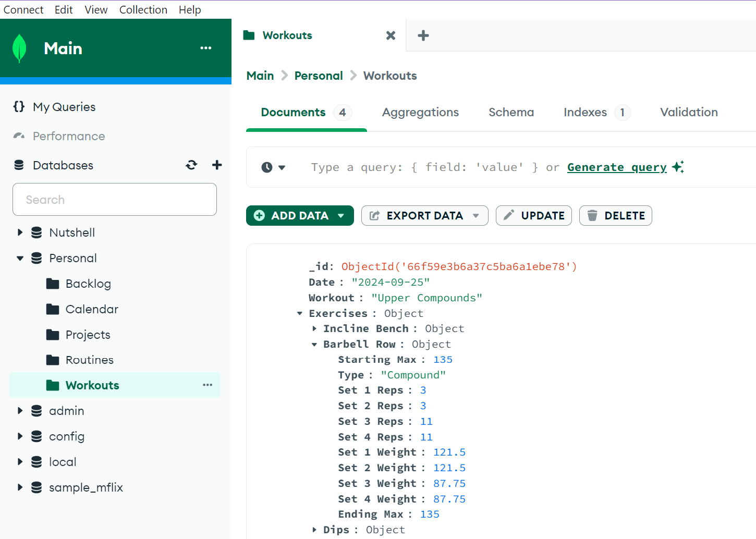Select the Backlog collection
Screen dimensions: 756x539
click(88, 284)
